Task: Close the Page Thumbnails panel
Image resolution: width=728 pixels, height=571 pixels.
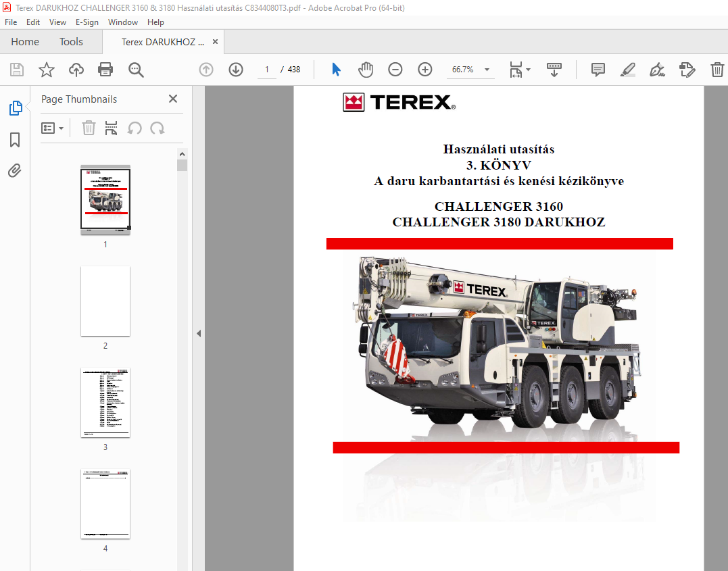Action: (173, 99)
